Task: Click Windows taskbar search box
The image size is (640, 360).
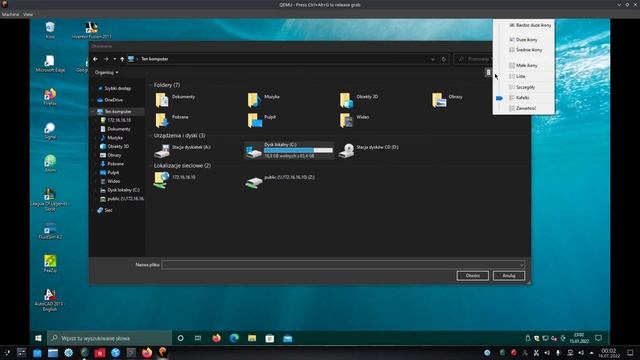Action: coord(109,338)
